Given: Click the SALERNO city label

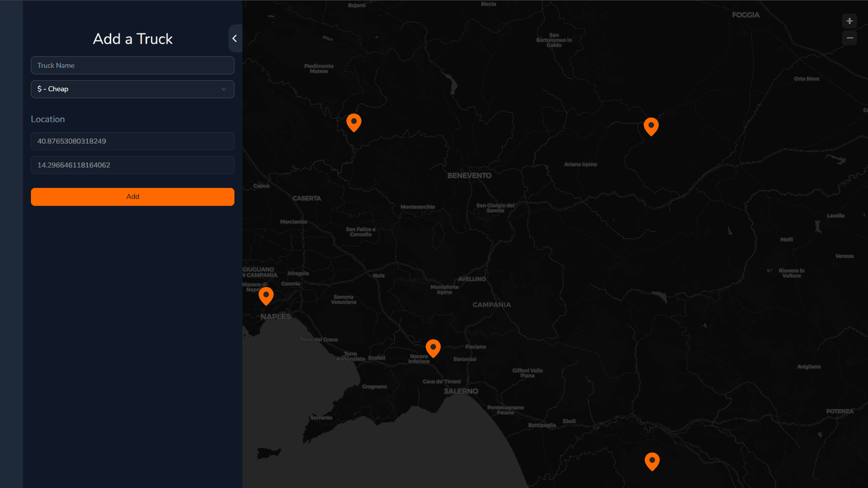Looking at the screenshot, I should 461,391.
